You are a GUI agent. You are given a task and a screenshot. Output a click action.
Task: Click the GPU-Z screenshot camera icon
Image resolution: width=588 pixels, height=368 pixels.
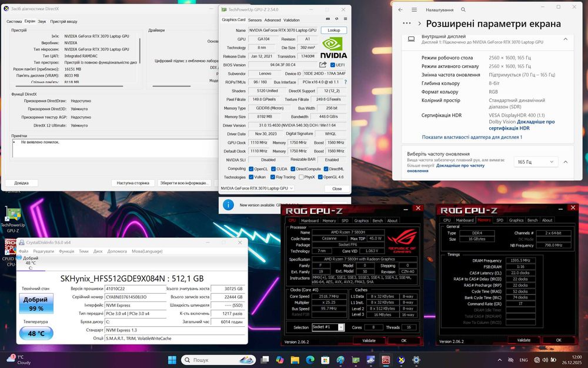(328, 19)
